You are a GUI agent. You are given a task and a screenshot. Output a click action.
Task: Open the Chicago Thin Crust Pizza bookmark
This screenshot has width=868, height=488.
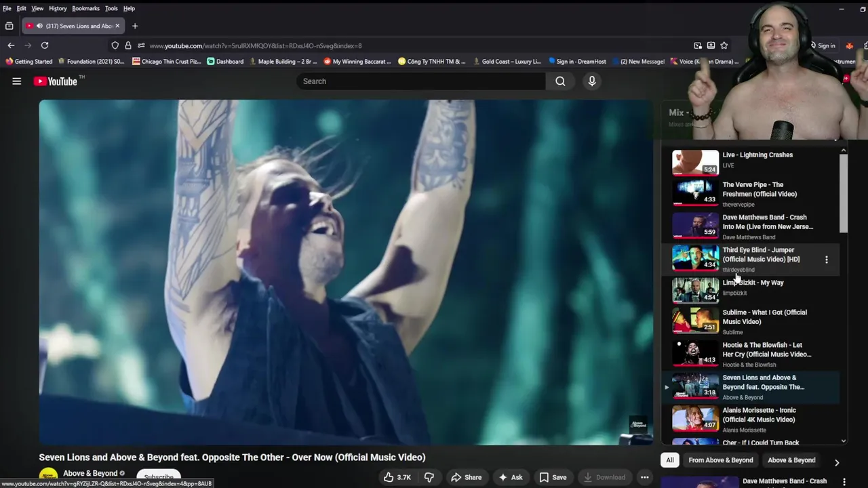pyautogui.click(x=166, y=61)
